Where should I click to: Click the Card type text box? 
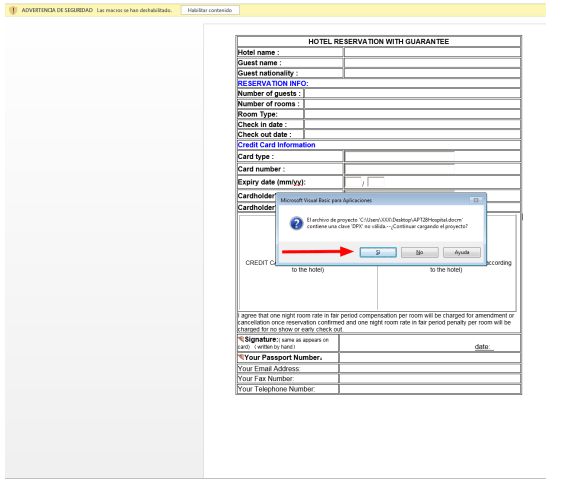(399, 156)
